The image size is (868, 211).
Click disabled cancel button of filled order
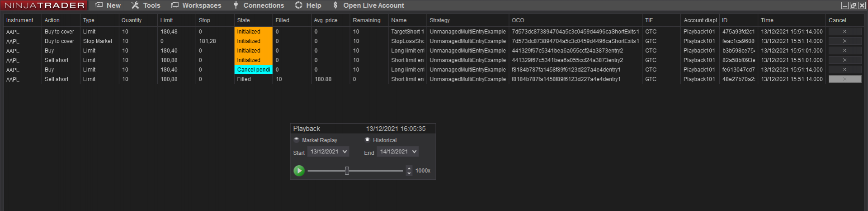pyautogui.click(x=844, y=79)
